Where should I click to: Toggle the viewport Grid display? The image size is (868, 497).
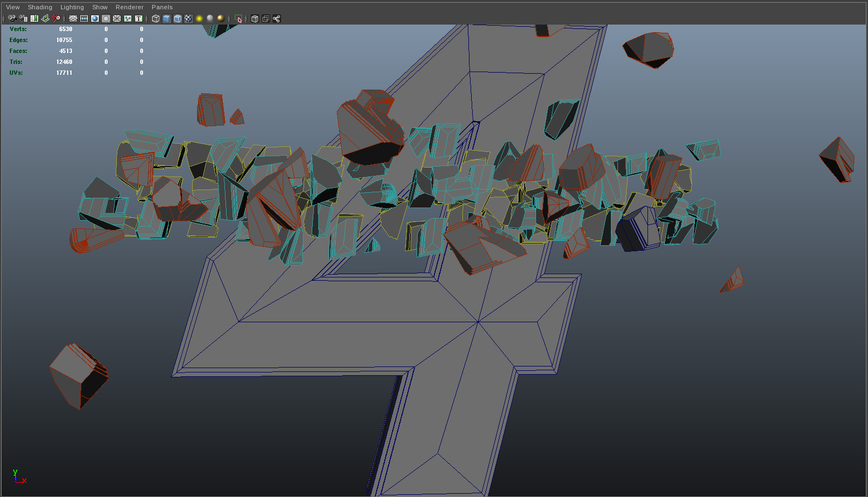point(73,19)
